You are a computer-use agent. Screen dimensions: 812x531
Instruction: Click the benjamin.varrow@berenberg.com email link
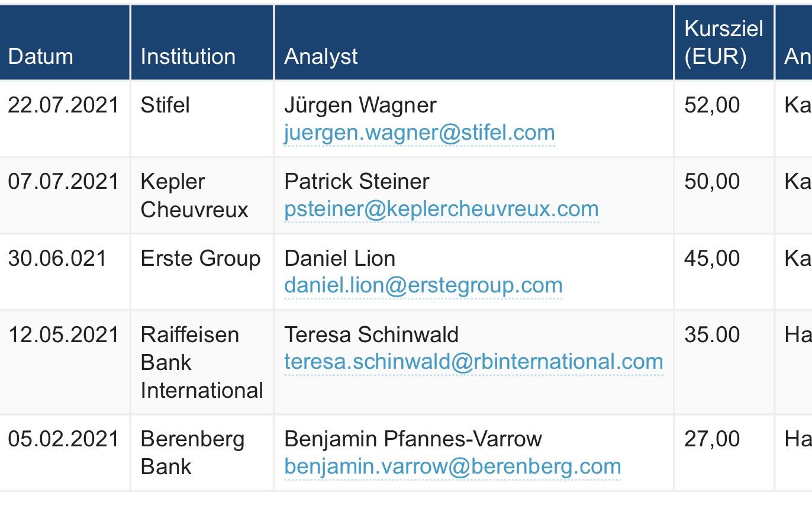click(x=452, y=466)
